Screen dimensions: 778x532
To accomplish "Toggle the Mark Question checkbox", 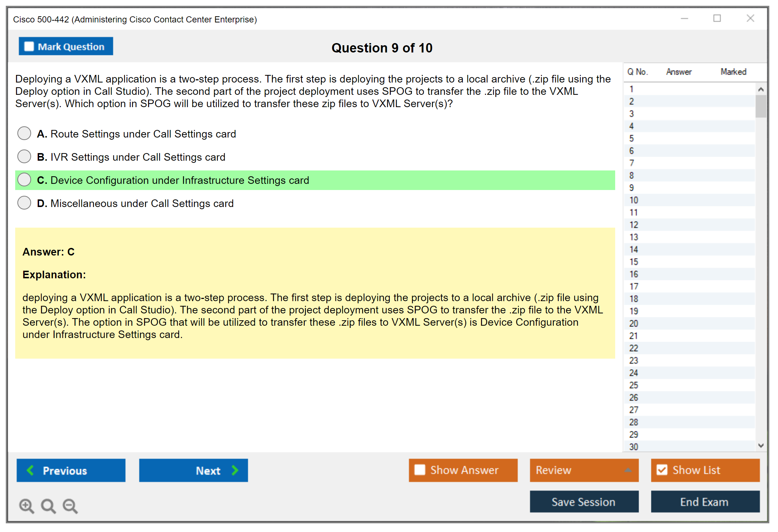I will point(29,46).
